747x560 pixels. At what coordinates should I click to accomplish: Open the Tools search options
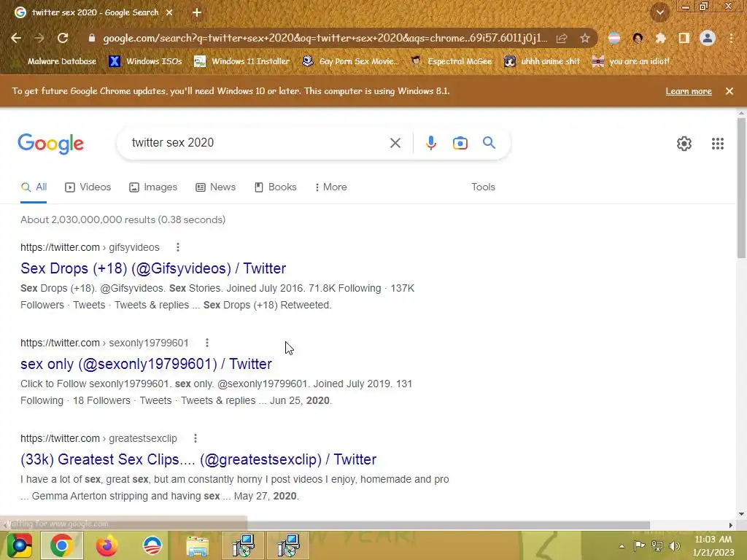coord(483,187)
